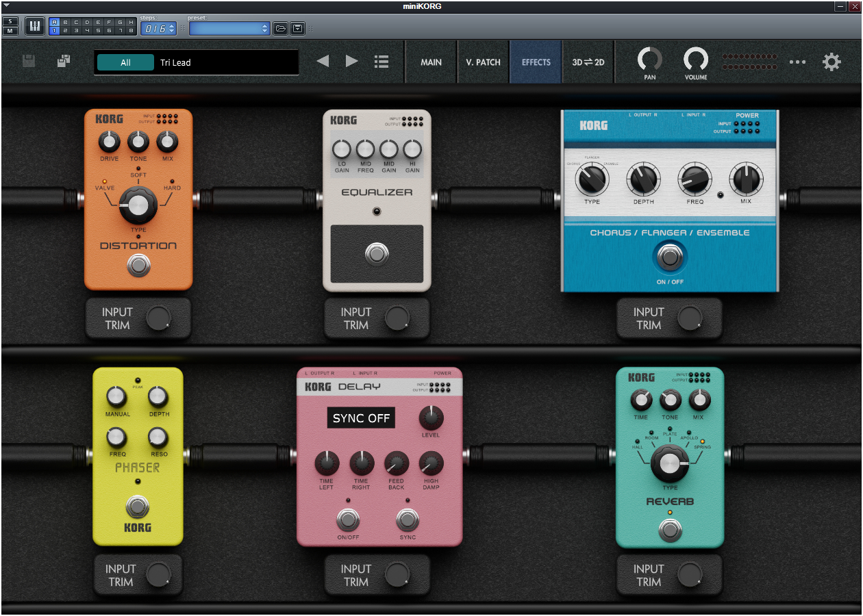Viewport: 863px width, 616px height.
Task: Click the Distortion TONE knob
Action: (x=138, y=142)
